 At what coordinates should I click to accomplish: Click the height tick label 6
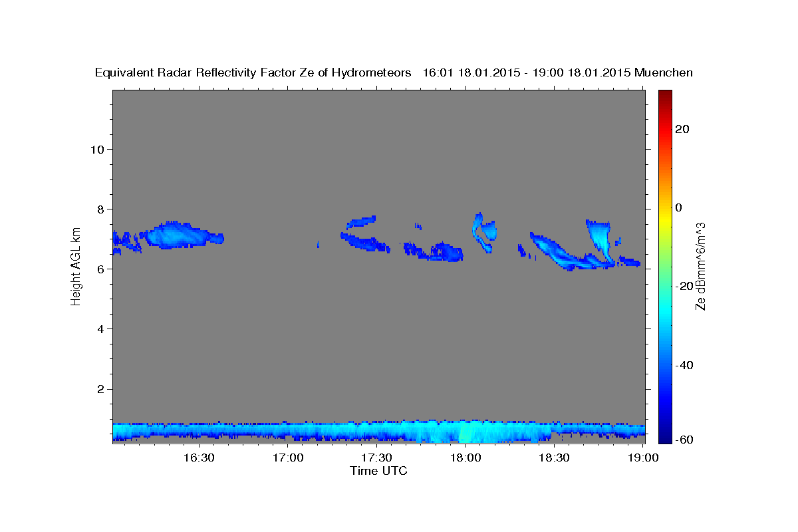click(100, 269)
